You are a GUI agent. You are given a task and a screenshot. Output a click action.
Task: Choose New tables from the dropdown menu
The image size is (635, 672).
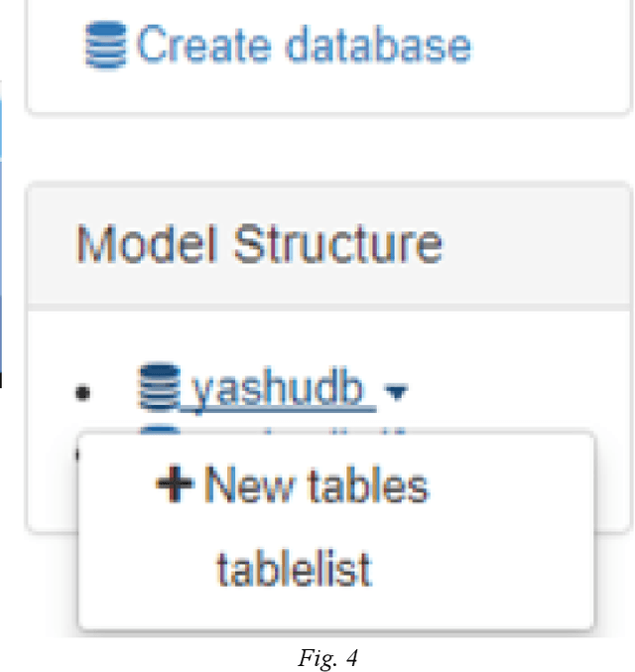316,485
